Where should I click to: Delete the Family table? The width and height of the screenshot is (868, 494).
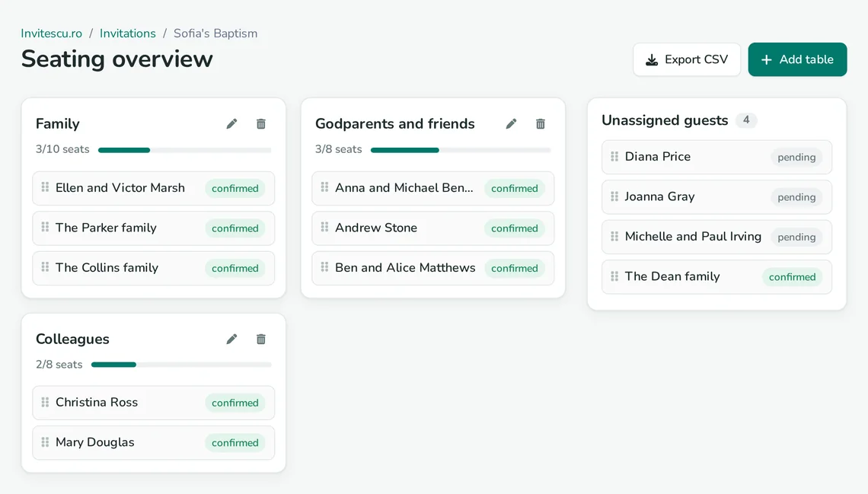[x=260, y=124]
